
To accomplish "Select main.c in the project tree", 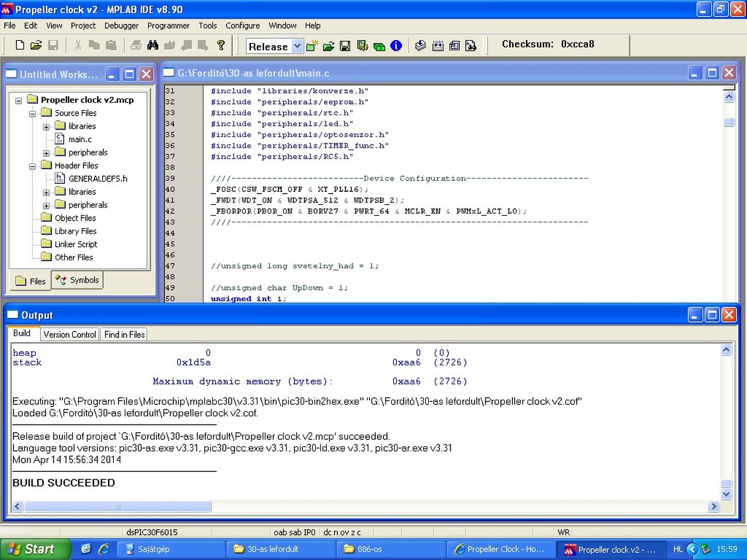I will (80, 139).
